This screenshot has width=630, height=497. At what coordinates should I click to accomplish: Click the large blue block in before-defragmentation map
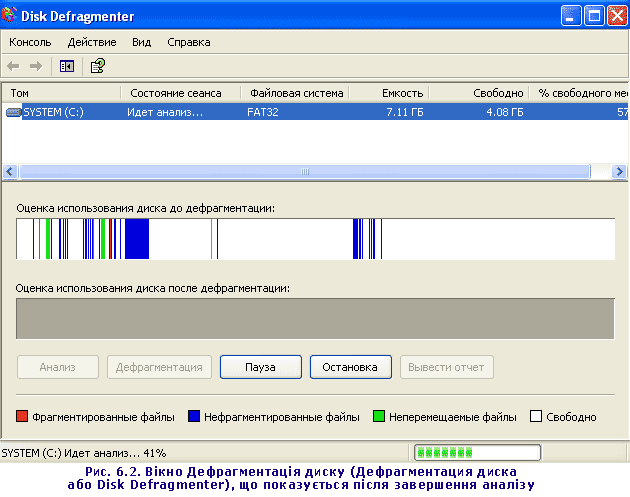click(137, 239)
